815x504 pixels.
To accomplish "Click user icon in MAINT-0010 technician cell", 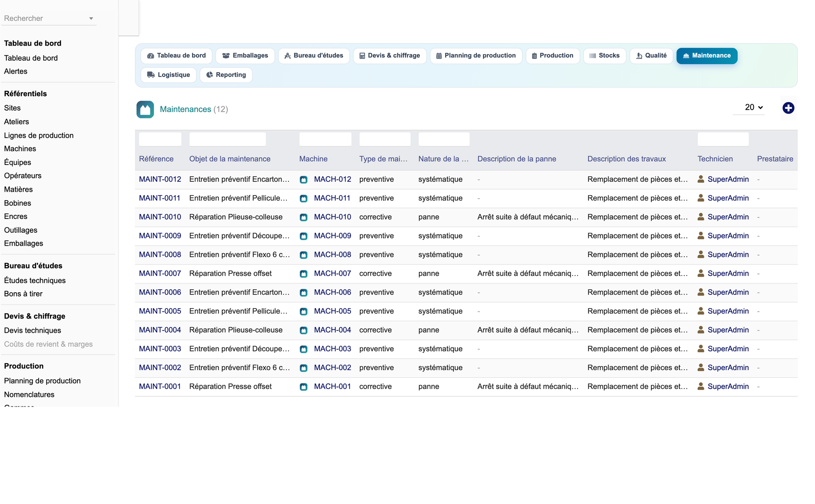I will (x=701, y=217).
